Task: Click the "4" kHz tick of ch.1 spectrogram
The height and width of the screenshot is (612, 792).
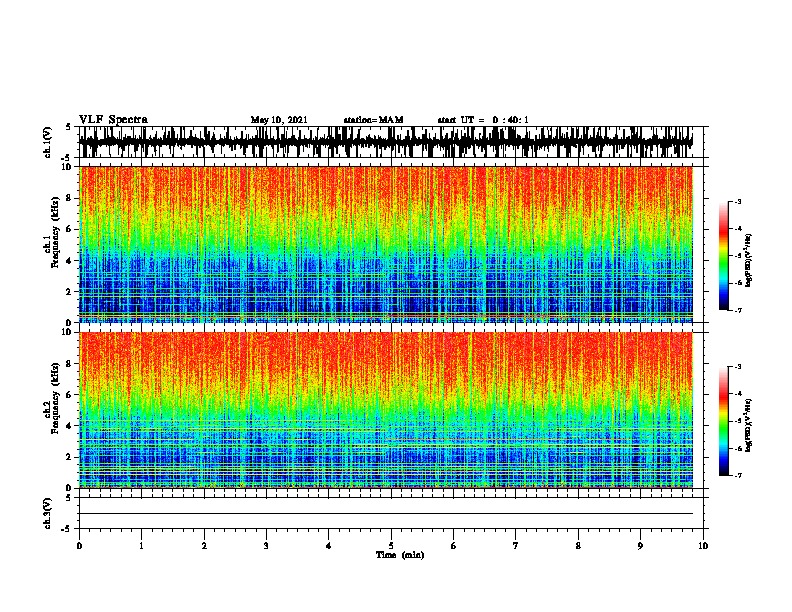Action: tap(70, 261)
